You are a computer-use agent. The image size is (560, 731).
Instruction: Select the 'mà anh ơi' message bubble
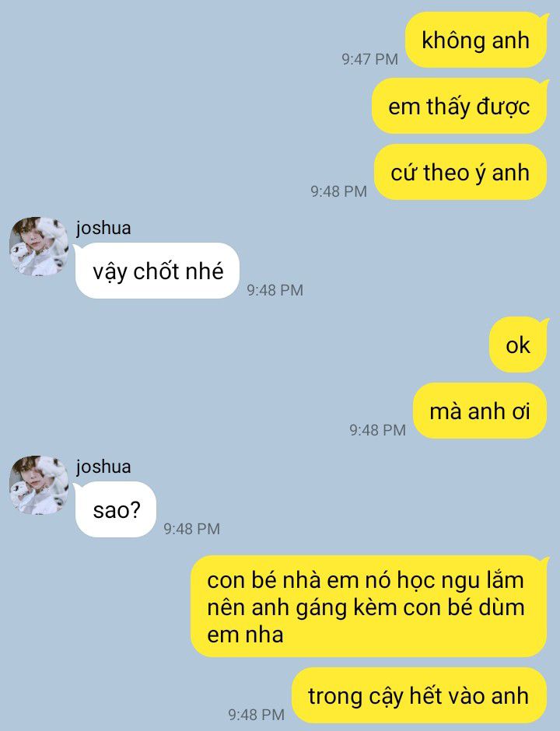tap(480, 411)
